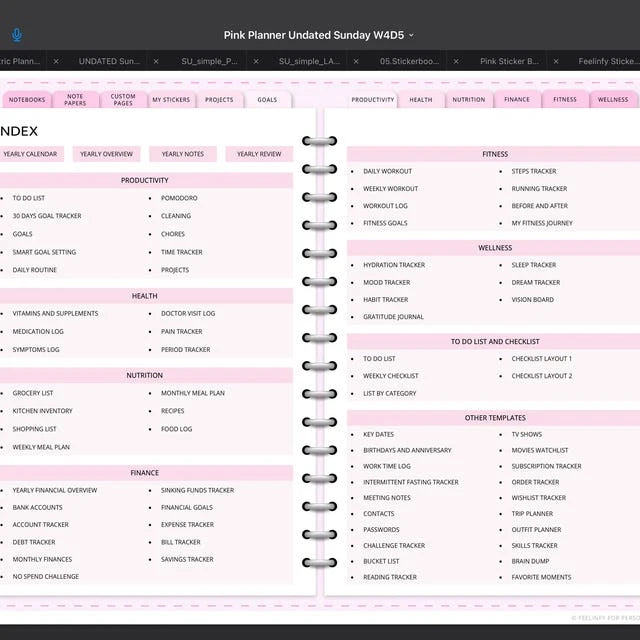The image size is (640, 640).
Task: Open the TRIP PLANNER template link
Action: click(x=532, y=513)
